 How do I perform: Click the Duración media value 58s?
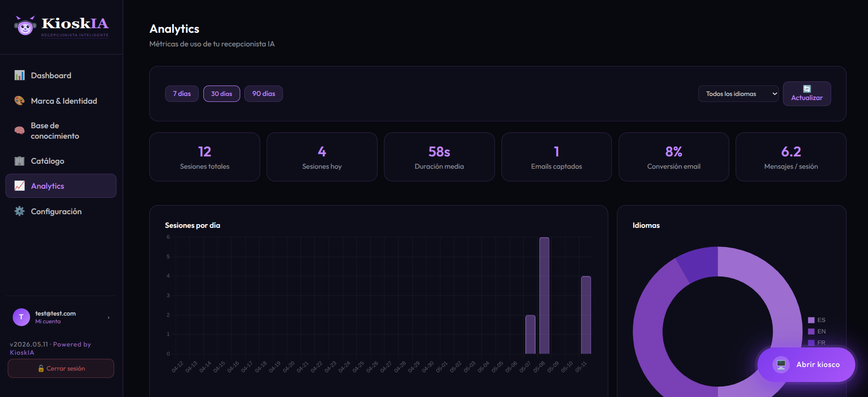(x=439, y=151)
